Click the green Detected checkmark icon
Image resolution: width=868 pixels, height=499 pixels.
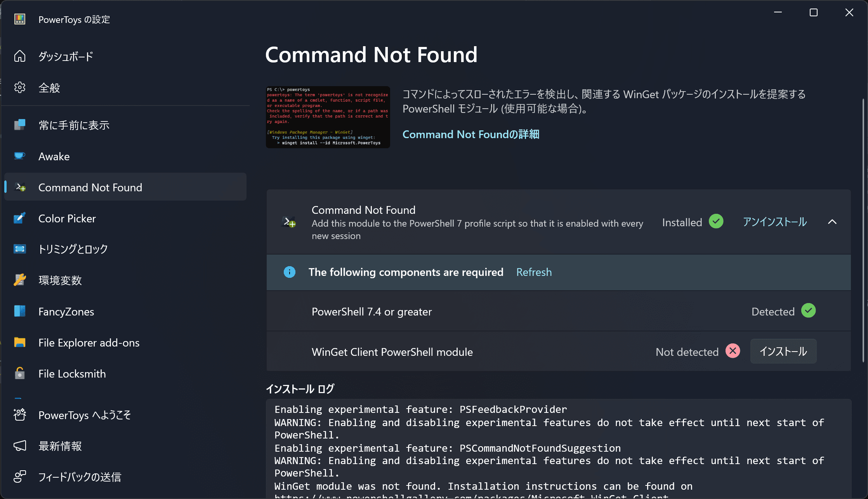(x=809, y=310)
